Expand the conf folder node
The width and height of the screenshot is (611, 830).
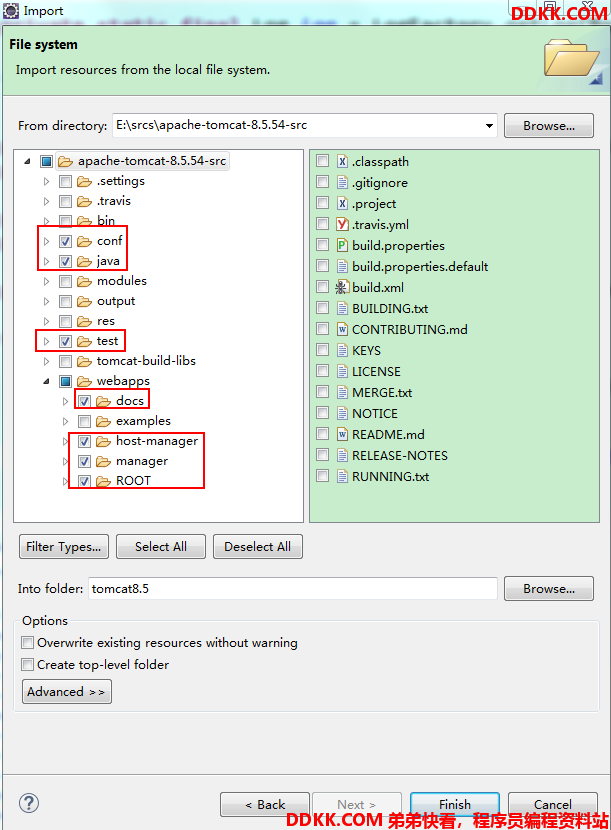point(47,241)
